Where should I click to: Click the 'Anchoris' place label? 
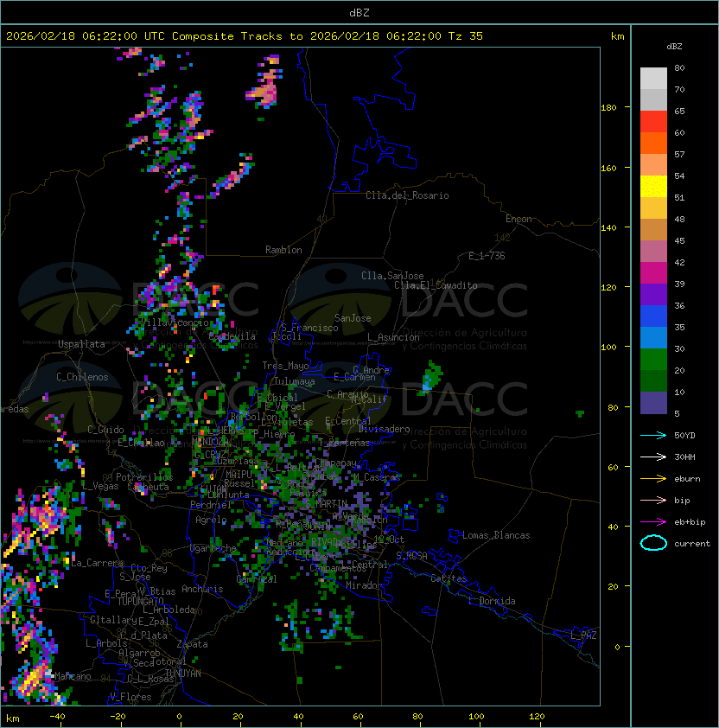coord(202,589)
